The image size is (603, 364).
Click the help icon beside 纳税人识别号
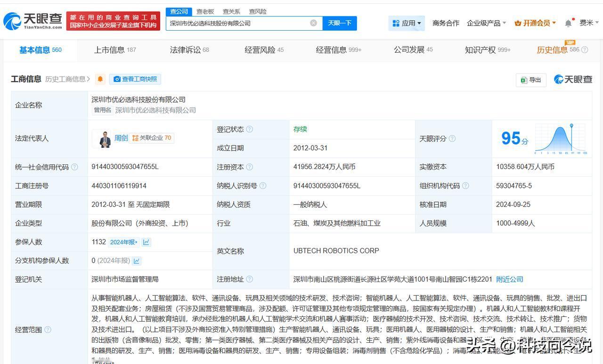pyautogui.click(x=263, y=186)
